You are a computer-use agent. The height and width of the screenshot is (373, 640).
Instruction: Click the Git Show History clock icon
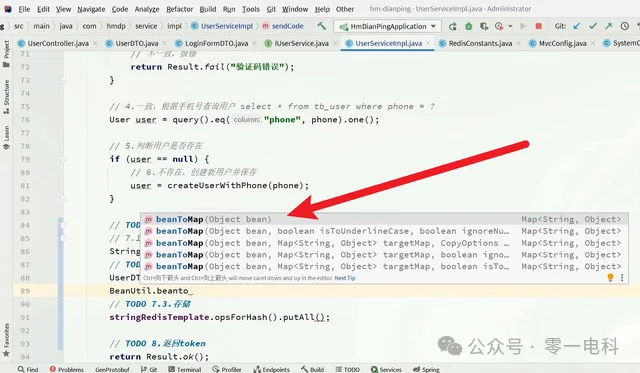(x=624, y=26)
